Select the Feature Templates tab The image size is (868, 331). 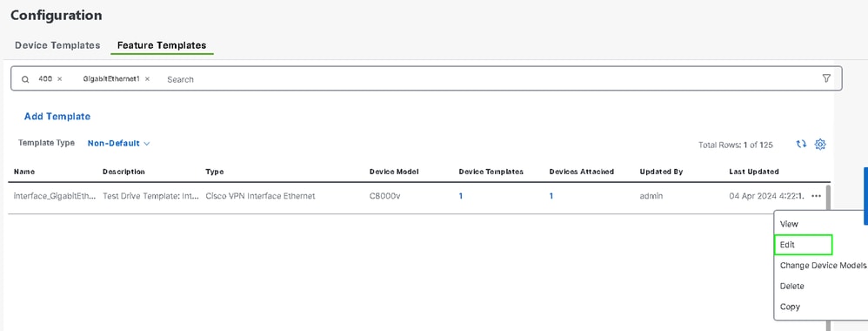162,45
